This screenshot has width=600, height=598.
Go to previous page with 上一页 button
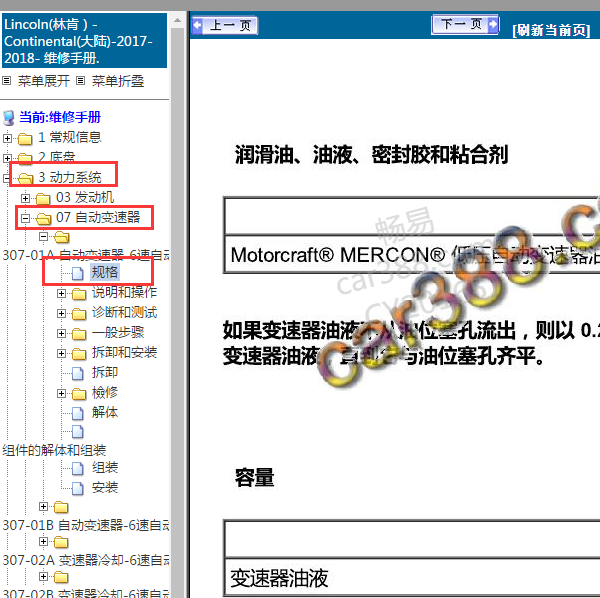225,26
